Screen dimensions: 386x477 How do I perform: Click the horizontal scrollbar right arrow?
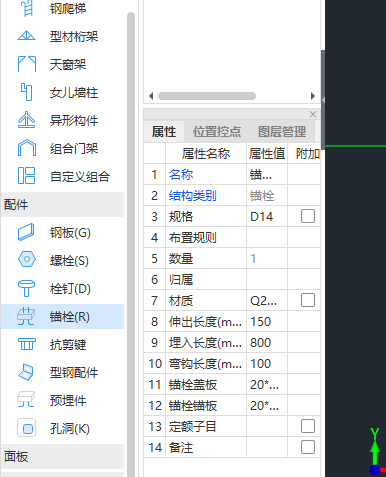click(x=312, y=96)
